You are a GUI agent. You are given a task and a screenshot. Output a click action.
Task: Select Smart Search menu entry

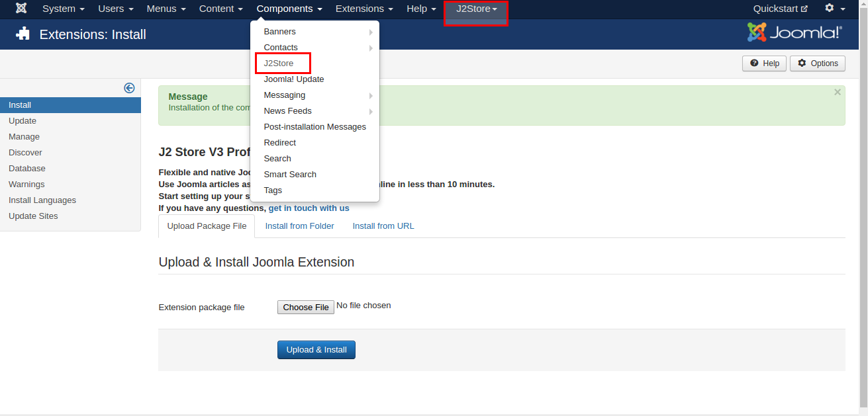(x=314, y=175)
